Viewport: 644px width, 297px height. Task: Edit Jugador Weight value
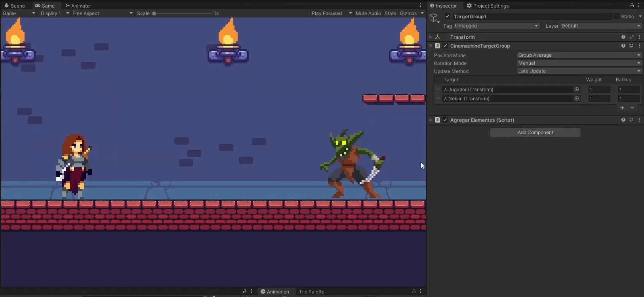pyautogui.click(x=599, y=89)
